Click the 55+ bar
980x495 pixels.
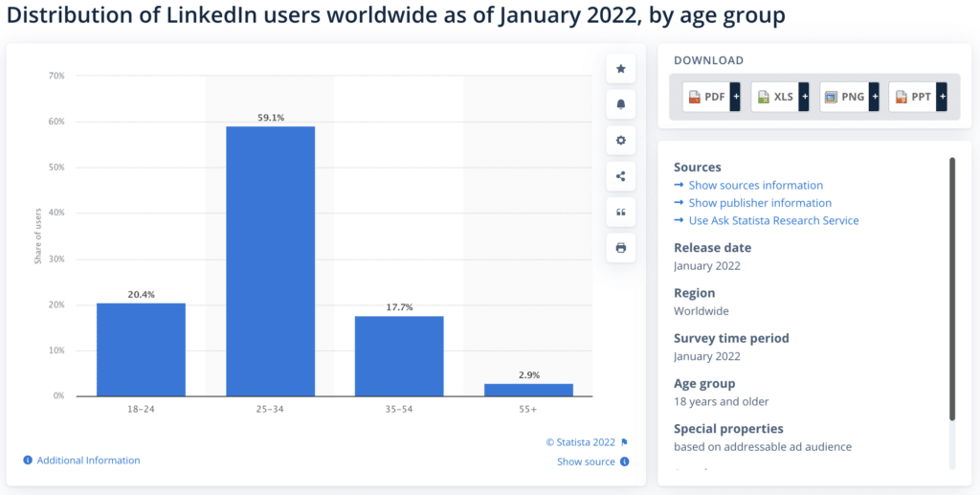pyautogui.click(x=528, y=390)
